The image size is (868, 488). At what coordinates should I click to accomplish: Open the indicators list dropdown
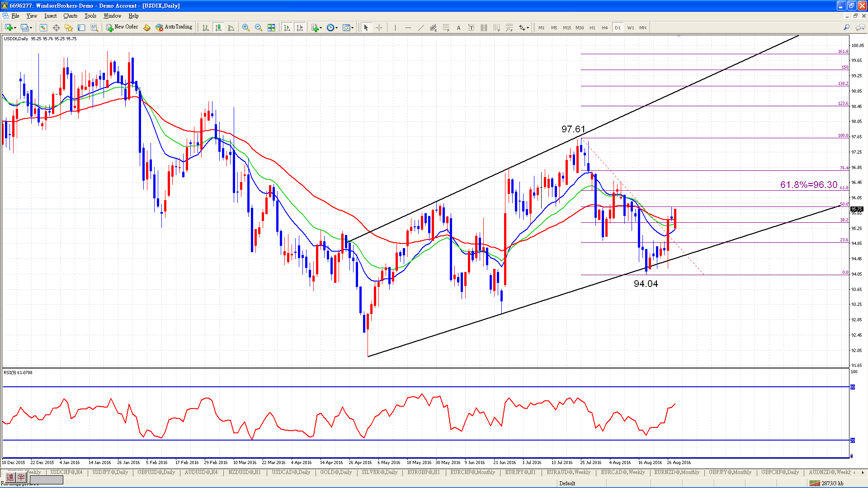321,28
